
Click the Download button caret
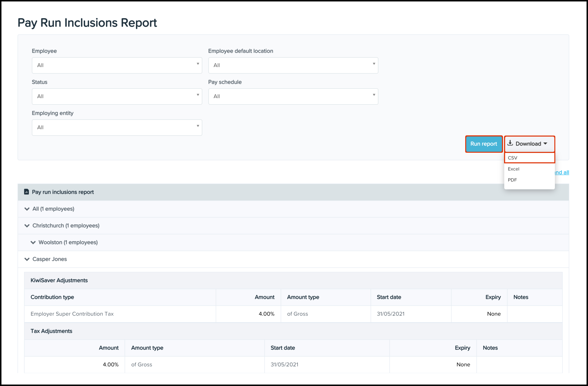point(545,144)
